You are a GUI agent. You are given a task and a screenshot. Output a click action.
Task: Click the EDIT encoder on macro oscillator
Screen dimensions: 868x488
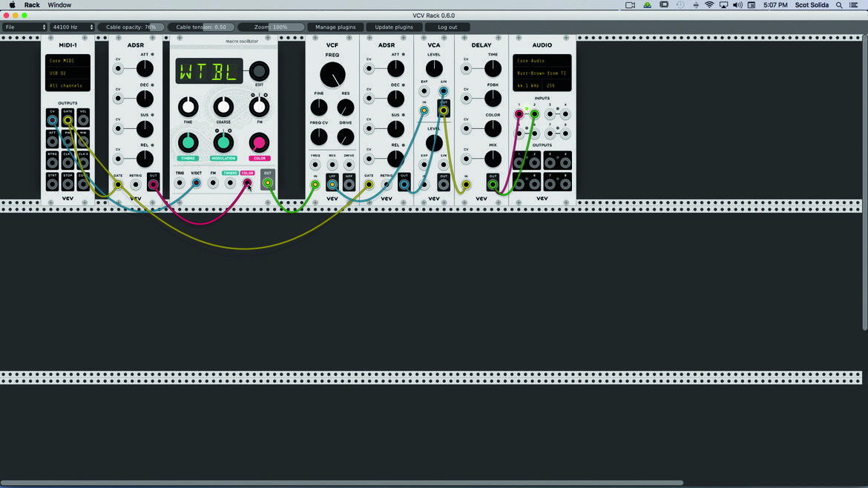tap(259, 71)
